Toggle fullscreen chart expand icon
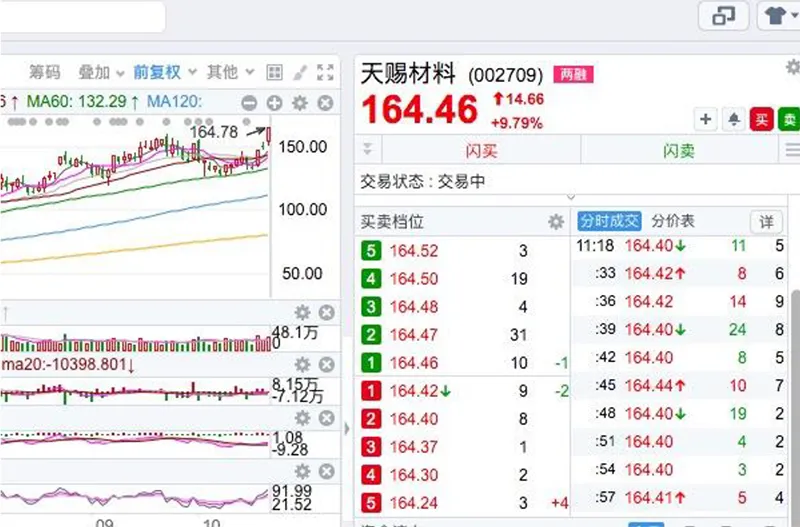 pyautogui.click(x=325, y=72)
